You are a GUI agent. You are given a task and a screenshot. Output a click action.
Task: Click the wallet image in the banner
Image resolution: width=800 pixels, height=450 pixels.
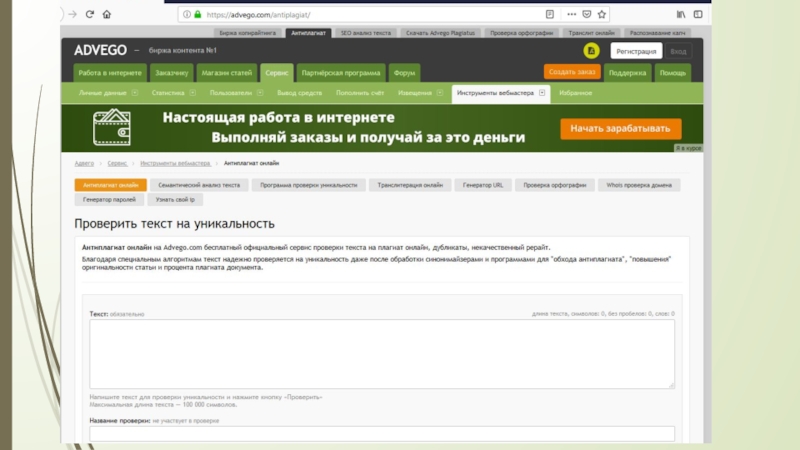coord(113,128)
